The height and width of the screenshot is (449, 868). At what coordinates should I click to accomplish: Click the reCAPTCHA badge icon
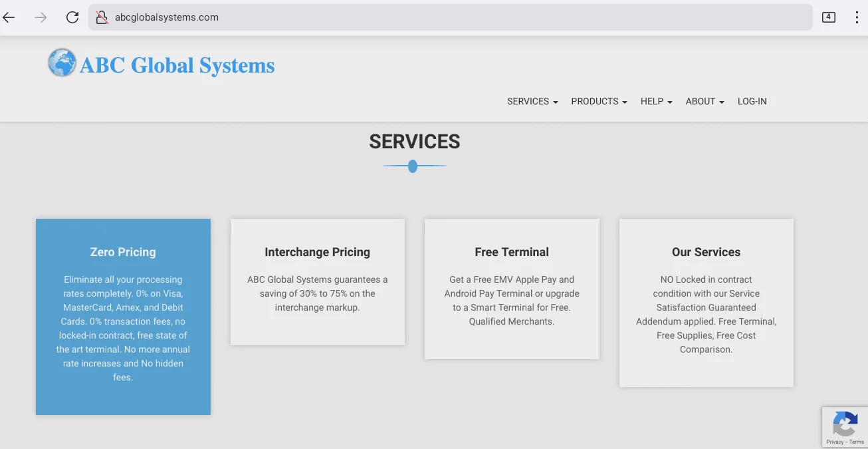[x=845, y=424]
